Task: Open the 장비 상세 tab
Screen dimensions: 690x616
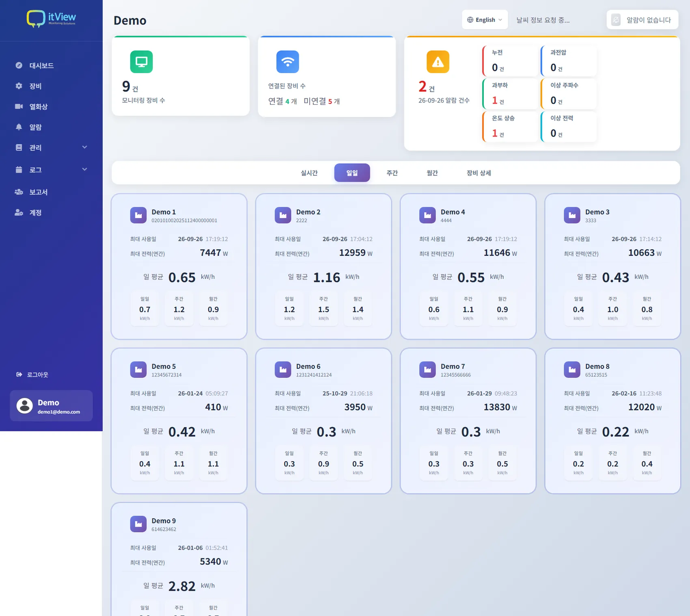Action: click(x=479, y=173)
